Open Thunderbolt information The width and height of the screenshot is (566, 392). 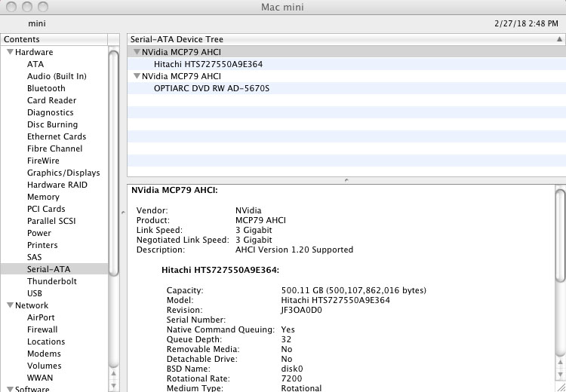tap(52, 281)
